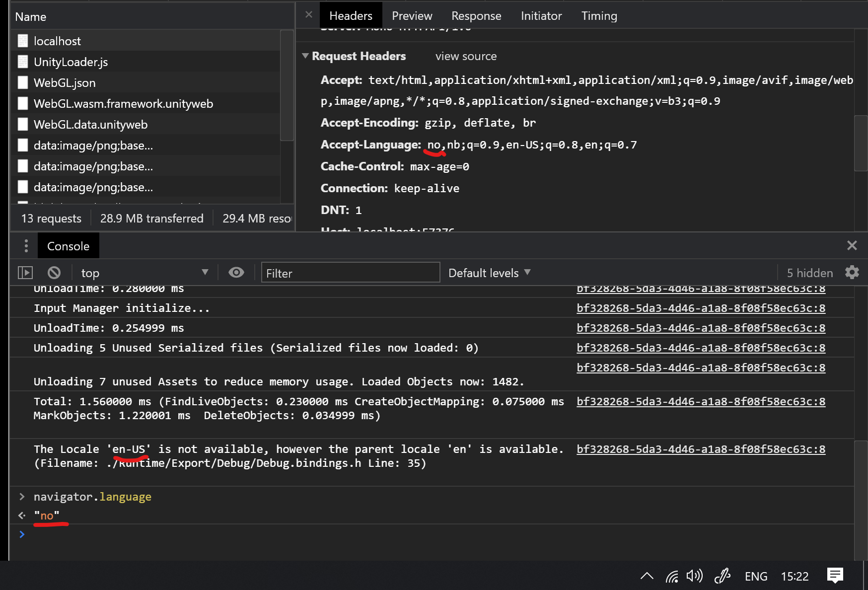This screenshot has width=868, height=590.
Task: Open Windows notification center icon
Action: 835,576
